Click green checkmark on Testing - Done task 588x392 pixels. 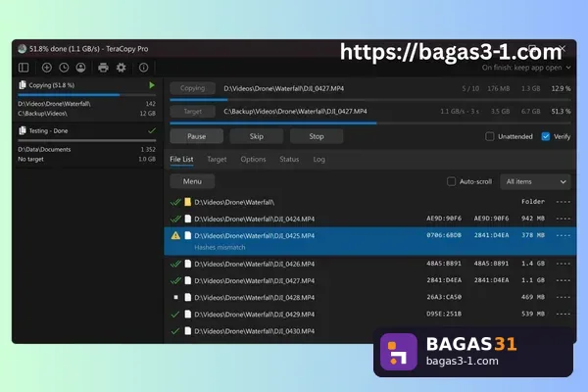tap(152, 130)
